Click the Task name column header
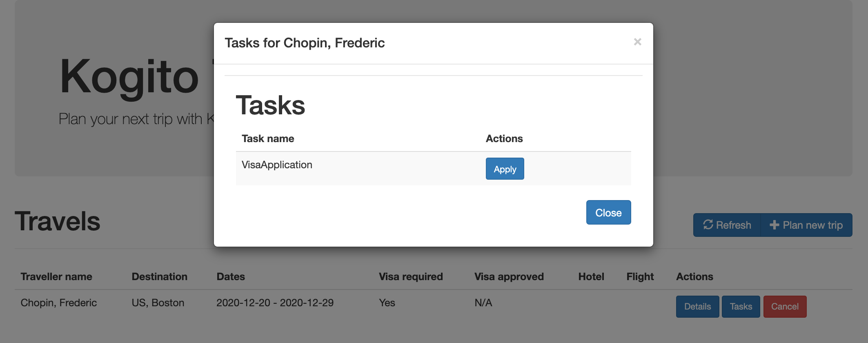This screenshot has width=868, height=343. [x=268, y=139]
